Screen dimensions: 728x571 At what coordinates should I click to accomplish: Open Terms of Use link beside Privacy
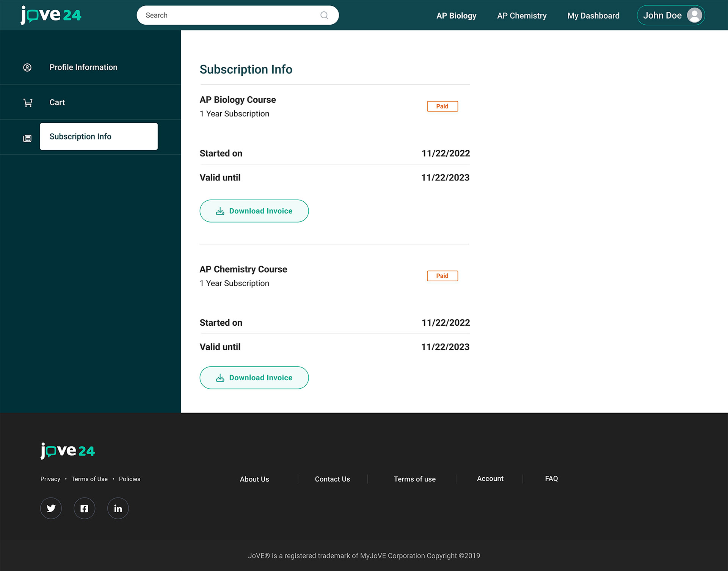click(x=89, y=479)
